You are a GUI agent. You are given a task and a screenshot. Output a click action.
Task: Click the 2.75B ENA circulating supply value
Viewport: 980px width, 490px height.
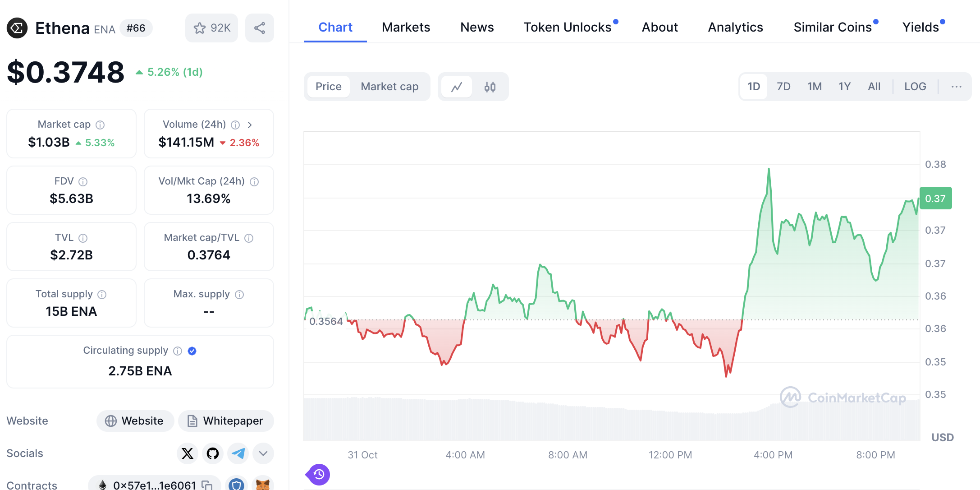(140, 371)
